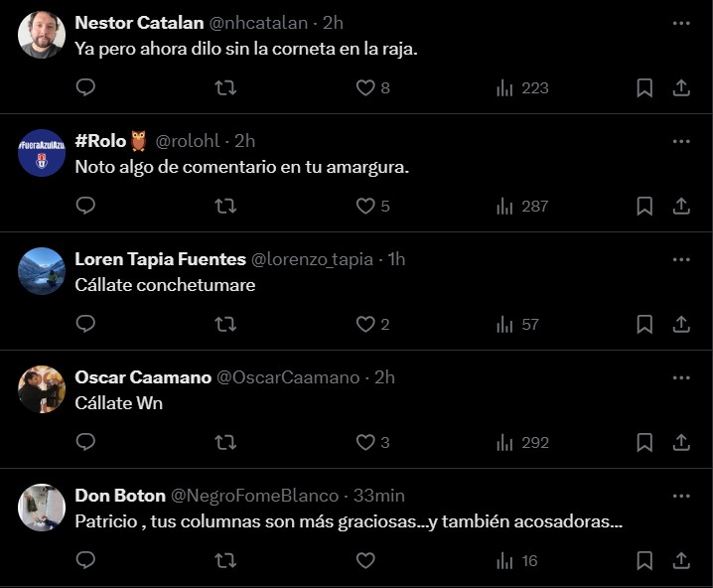Reply to Nestor Catalan's tweet
Image resolution: width=713 pixels, height=588 pixels.
85,87
